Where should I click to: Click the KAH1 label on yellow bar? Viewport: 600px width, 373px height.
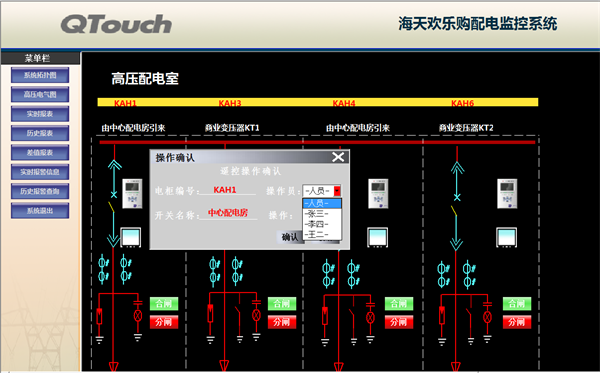point(126,103)
